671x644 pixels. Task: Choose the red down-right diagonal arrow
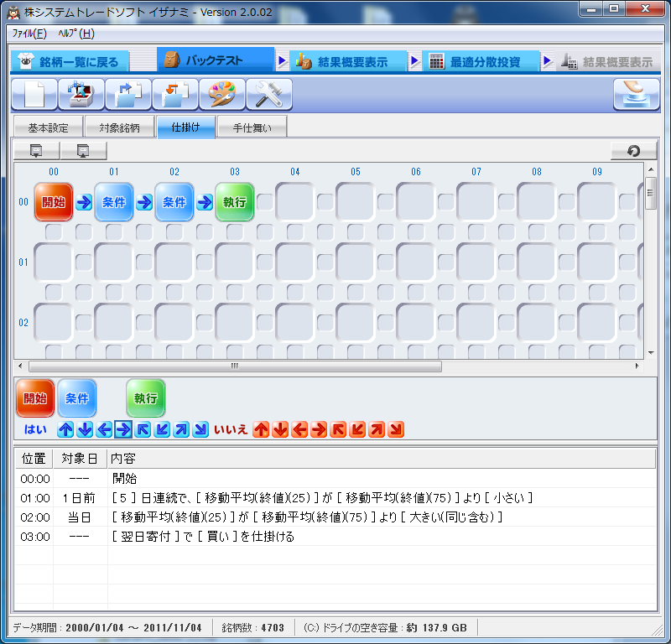(396, 429)
